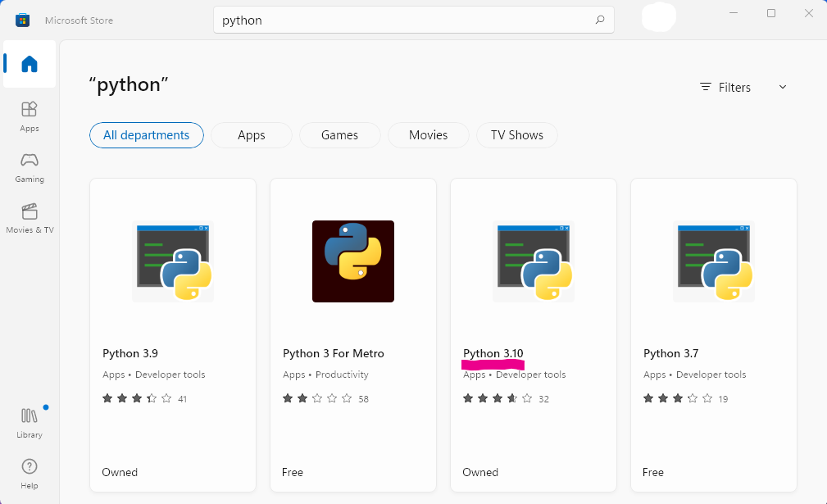Click the search magnifier icon
The image size is (827, 504).
(599, 19)
